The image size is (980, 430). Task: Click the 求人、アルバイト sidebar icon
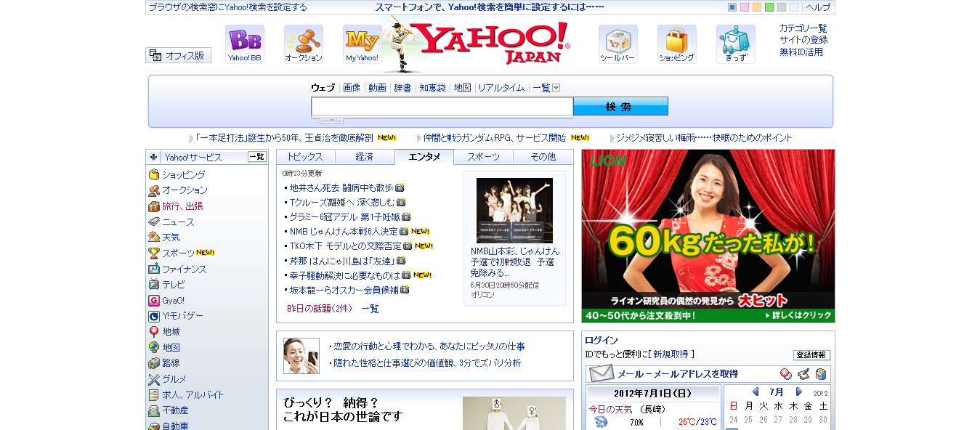coord(154,395)
